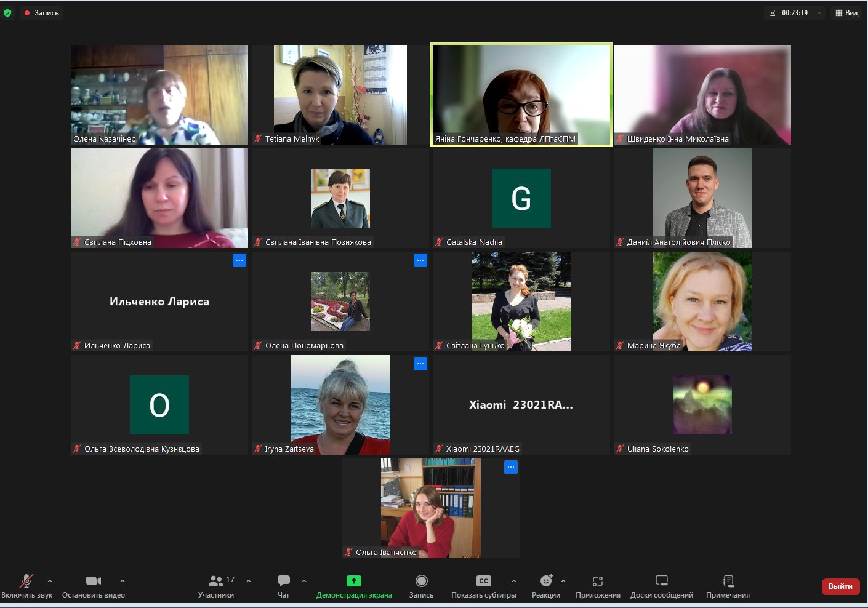Click the red Выйти leave button
868x608 pixels.
(x=840, y=586)
